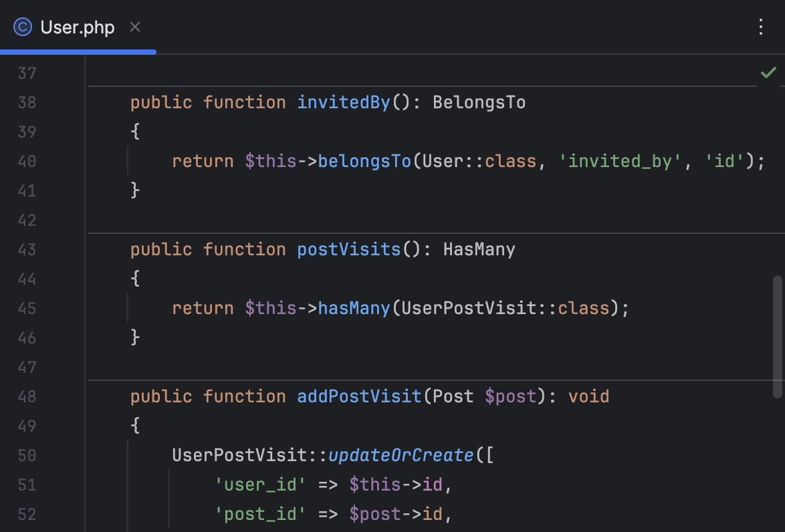Click the green inspection checkmark icon
This screenshot has width=785, height=532.
[x=768, y=72]
